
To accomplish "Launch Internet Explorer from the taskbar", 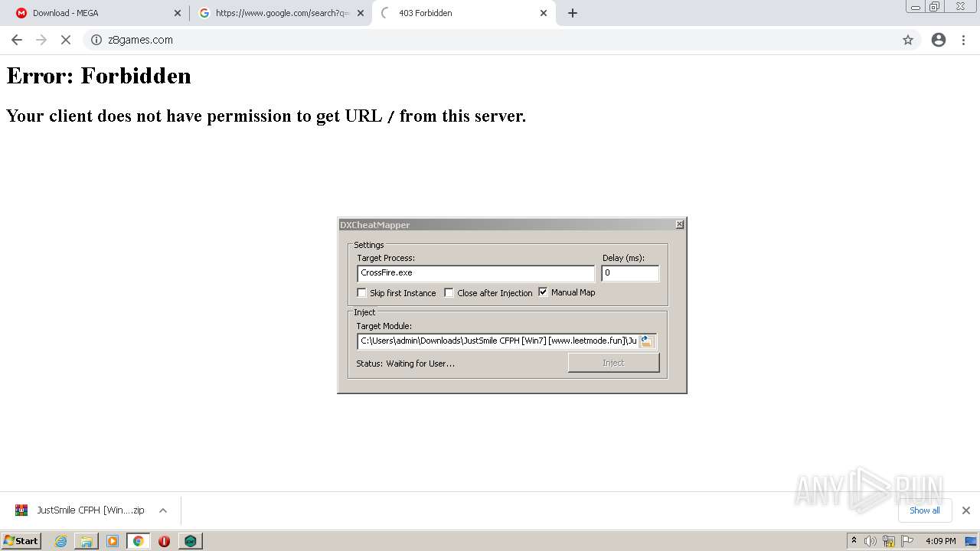I will click(60, 541).
